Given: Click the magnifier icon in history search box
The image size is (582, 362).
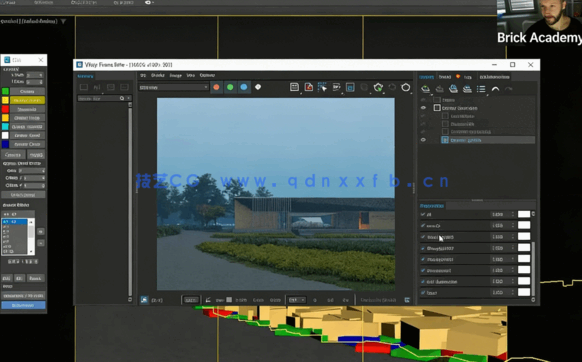Looking at the screenshot, I should (x=122, y=98).
